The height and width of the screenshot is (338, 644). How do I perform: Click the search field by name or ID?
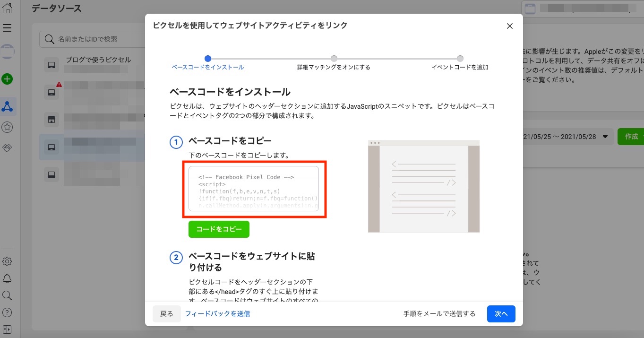93,39
